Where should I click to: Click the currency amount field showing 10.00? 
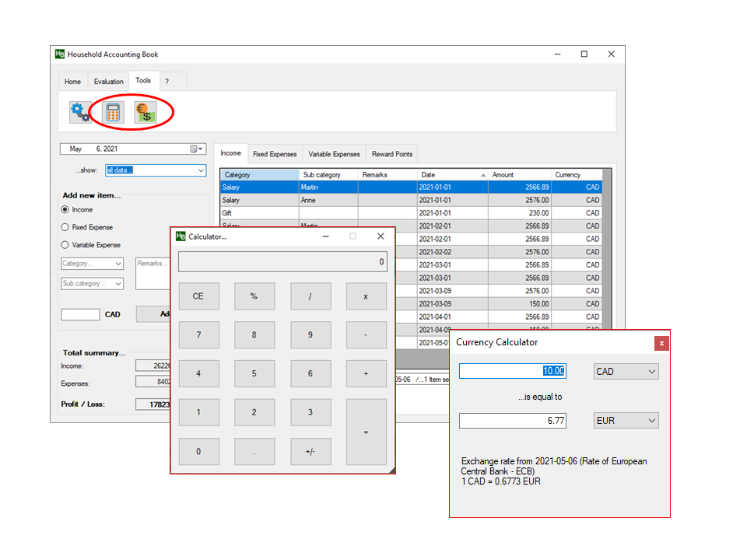click(512, 372)
